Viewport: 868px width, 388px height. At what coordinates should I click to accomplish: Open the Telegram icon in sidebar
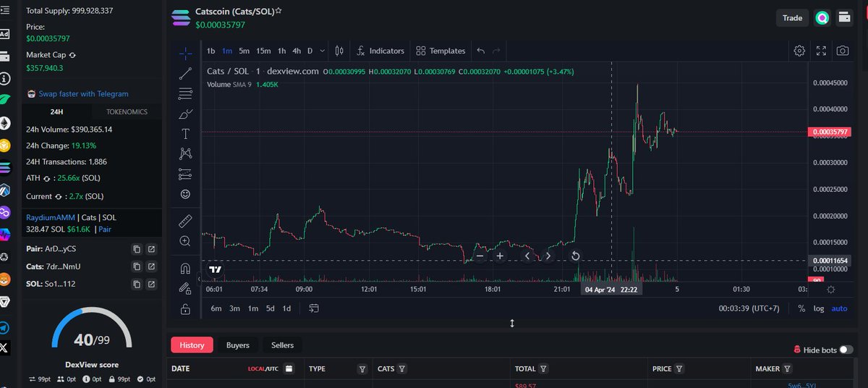click(5, 327)
